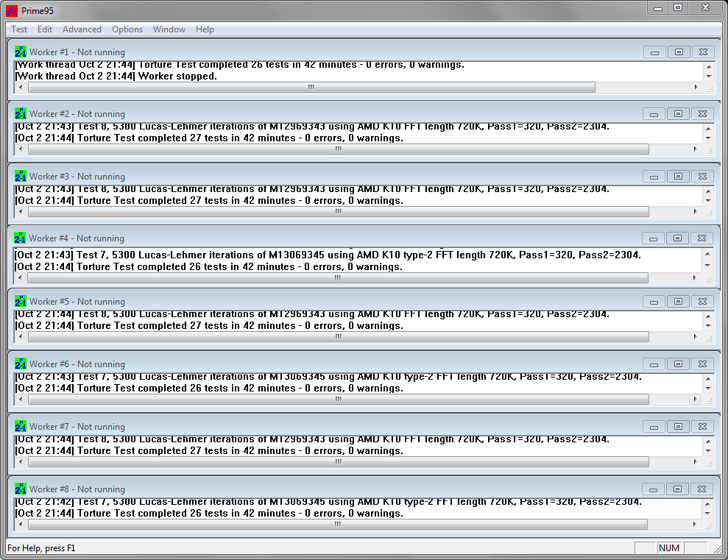
Task: Click Worker #4 horizontal scrollbar thumb
Action: (338, 278)
